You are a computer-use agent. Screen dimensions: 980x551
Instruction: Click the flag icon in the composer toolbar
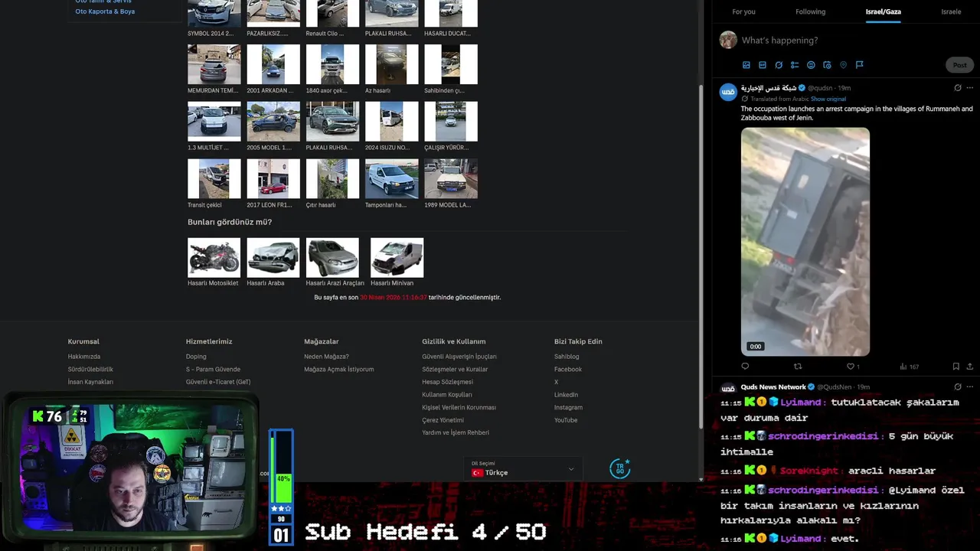click(859, 65)
